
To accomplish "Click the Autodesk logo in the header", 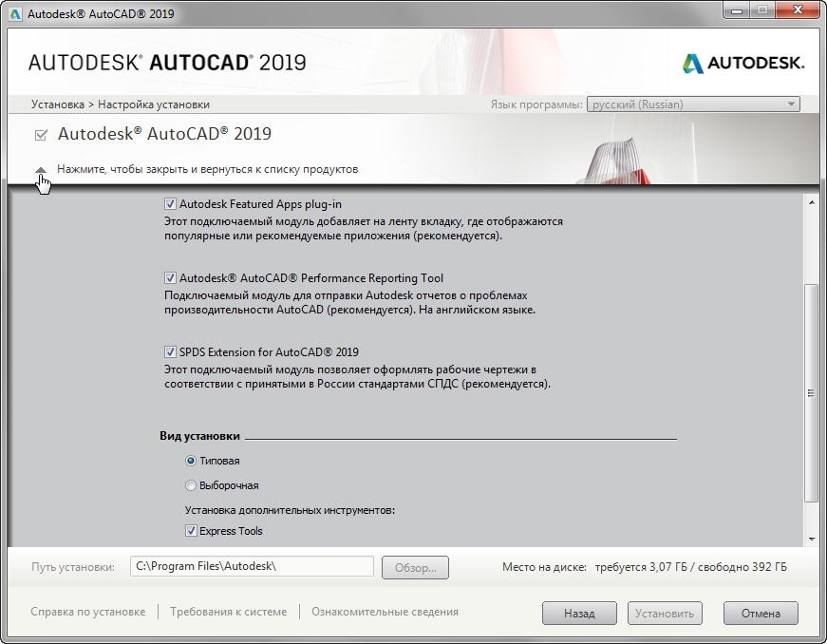I will (743, 64).
